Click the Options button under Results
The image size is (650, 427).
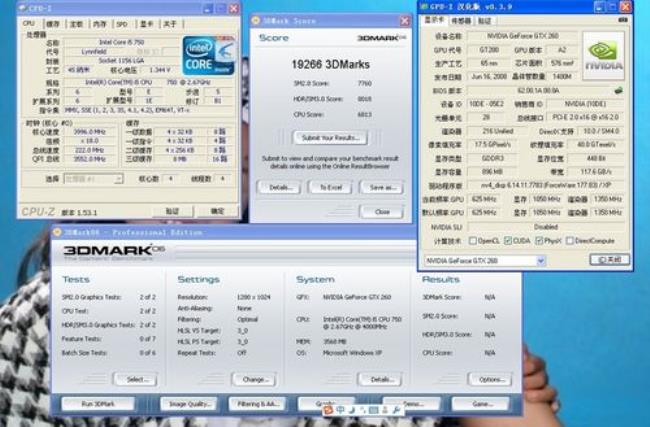490,379
